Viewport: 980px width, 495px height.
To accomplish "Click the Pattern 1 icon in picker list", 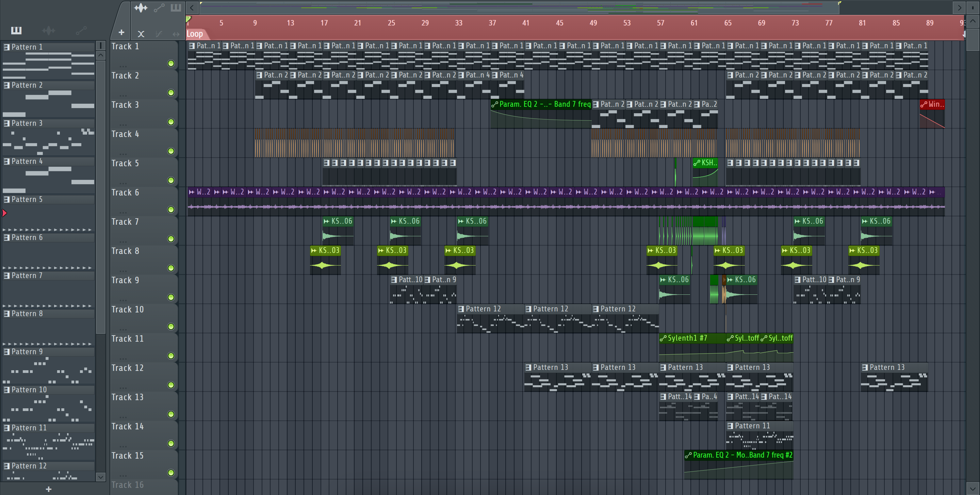I will click(x=6, y=47).
